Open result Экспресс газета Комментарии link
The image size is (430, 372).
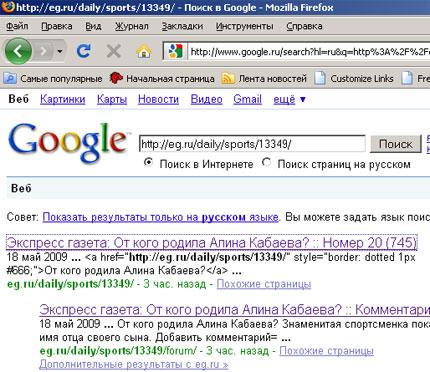click(x=235, y=310)
